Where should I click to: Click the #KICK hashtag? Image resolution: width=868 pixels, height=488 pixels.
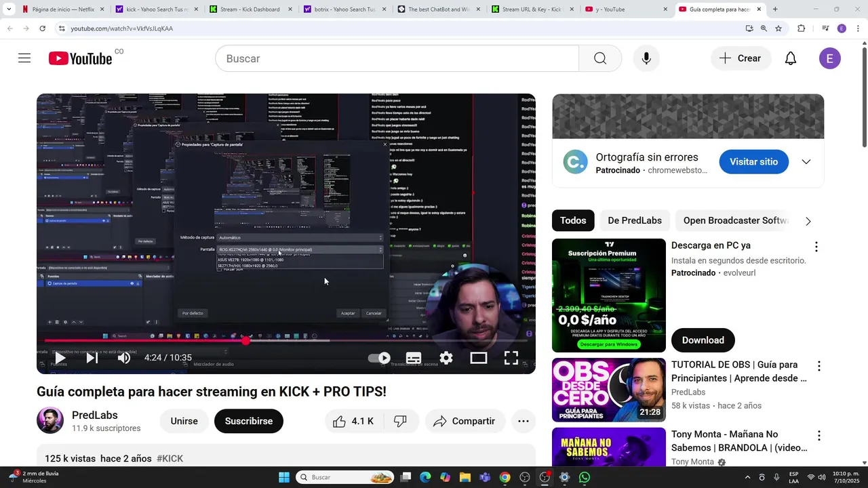point(170,459)
